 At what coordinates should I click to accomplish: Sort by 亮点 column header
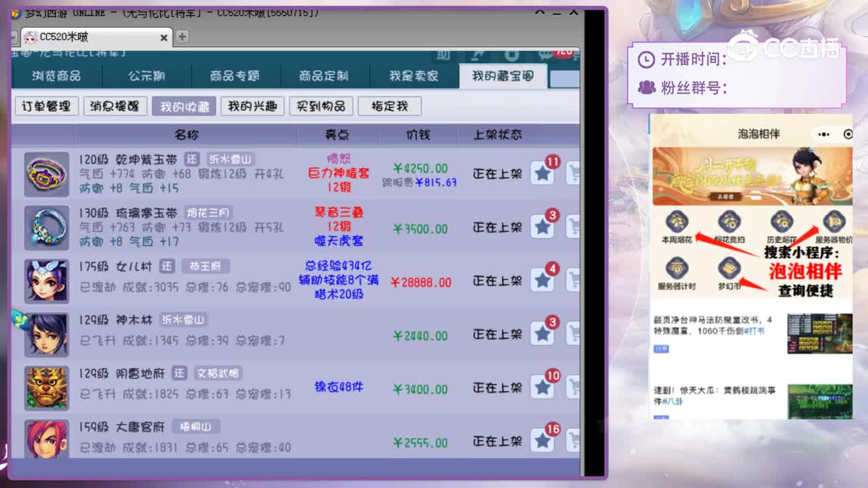point(337,135)
